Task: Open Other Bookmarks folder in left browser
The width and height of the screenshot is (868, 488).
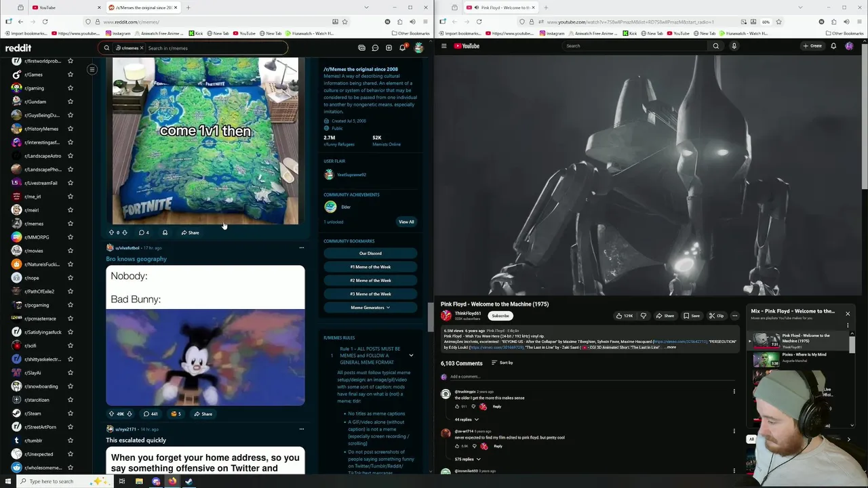Action: pyautogui.click(x=411, y=33)
